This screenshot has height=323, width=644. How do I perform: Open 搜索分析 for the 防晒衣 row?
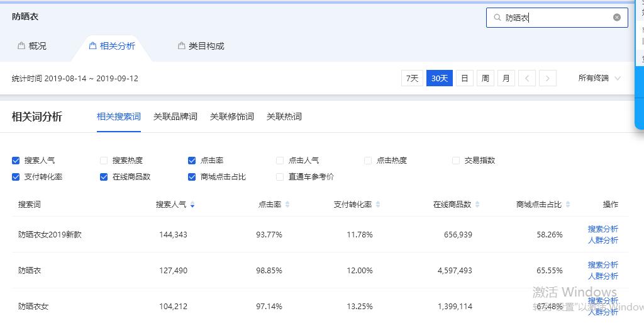(602, 264)
